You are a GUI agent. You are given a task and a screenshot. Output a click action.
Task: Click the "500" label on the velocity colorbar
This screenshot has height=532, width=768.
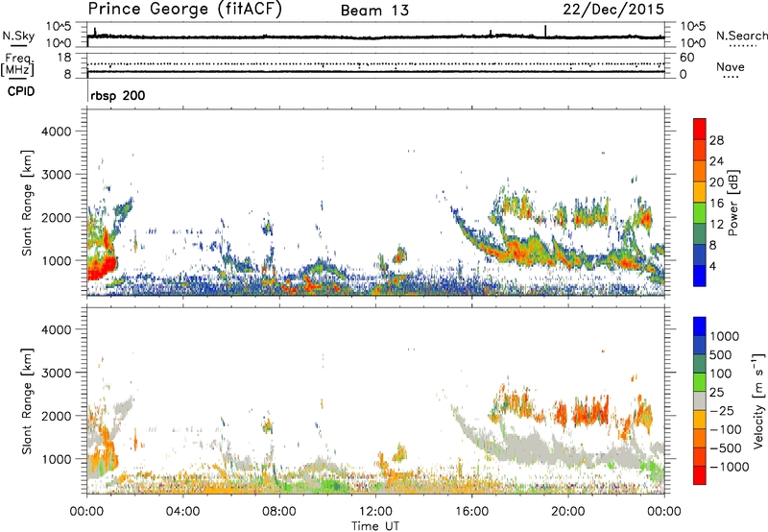(x=722, y=355)
